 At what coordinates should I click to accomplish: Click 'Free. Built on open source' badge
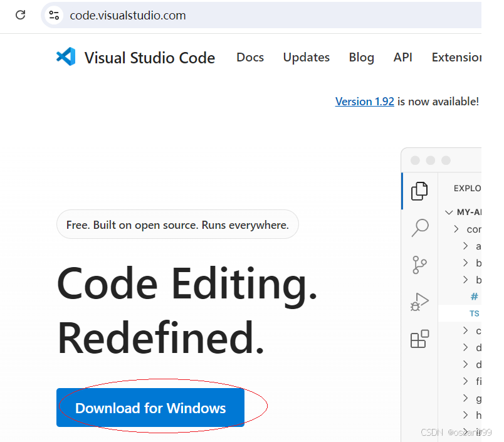177,224
